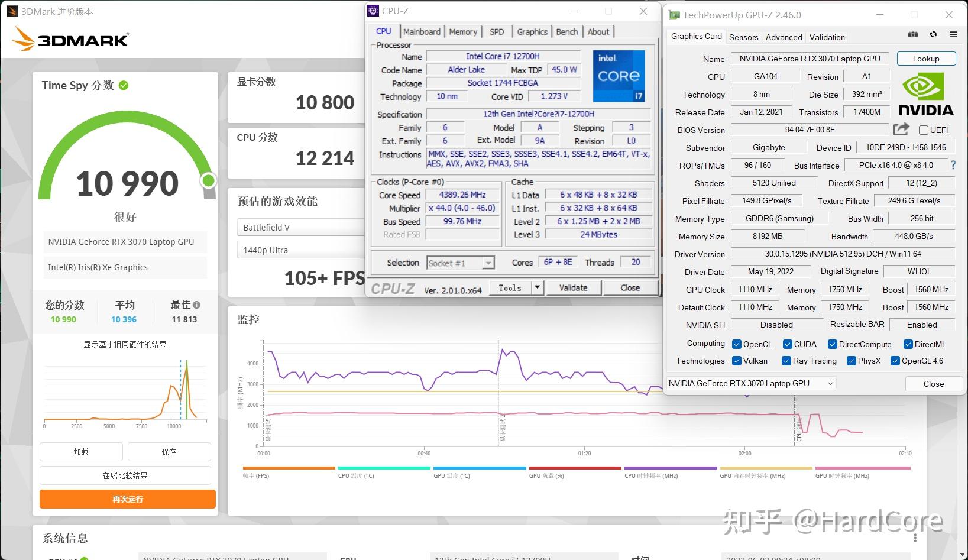
Task: Open the GPU-Z Sensors tab
Action: pyautogui.click(x=743, y=37)
